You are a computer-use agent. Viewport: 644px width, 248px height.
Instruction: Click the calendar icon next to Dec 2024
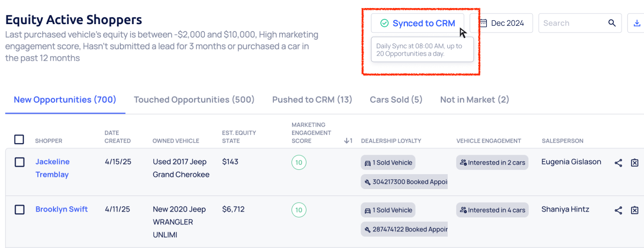[483, 23]
